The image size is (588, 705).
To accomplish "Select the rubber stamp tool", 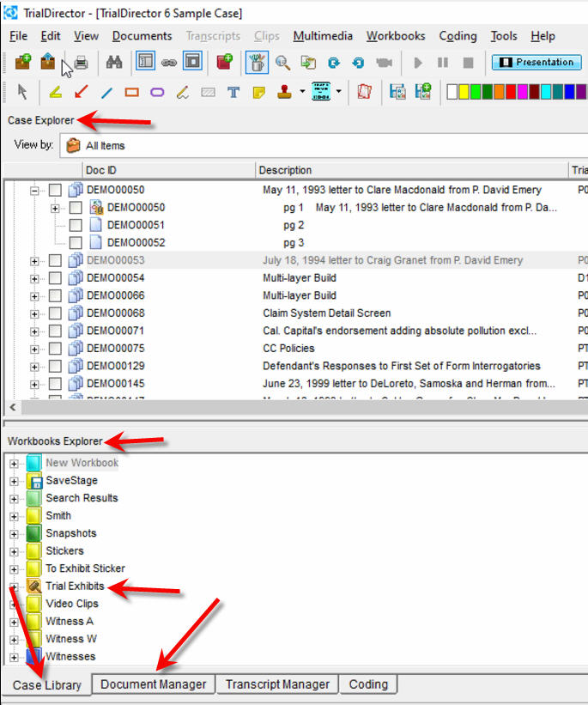I will point(284,92).
